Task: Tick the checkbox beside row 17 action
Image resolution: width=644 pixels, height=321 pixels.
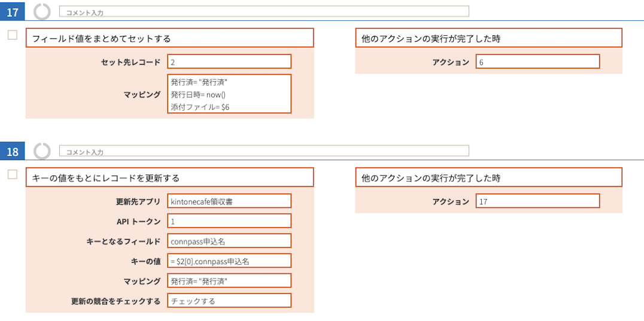Action: coord(13,35)
